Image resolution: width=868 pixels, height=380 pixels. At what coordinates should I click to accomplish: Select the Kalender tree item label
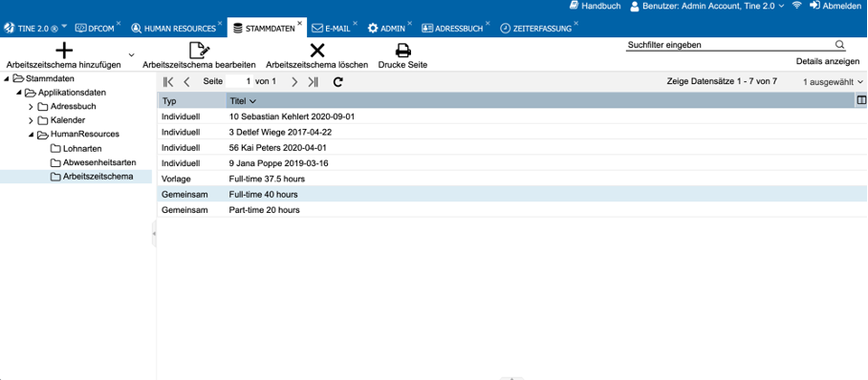click(x=68, y=120)
